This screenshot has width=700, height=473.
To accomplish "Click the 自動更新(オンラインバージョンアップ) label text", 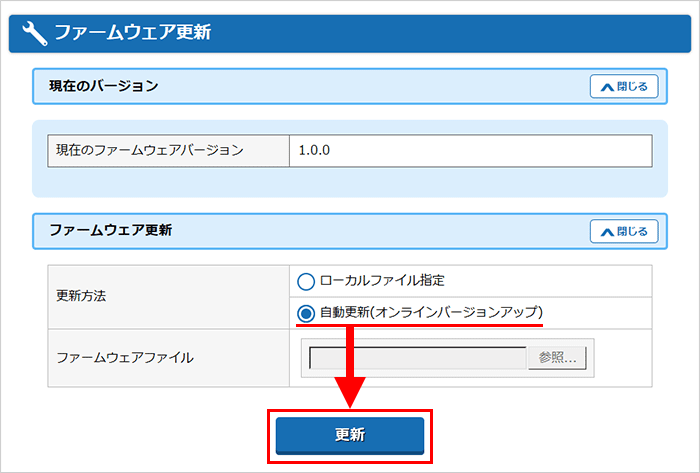I will [431, 313].
